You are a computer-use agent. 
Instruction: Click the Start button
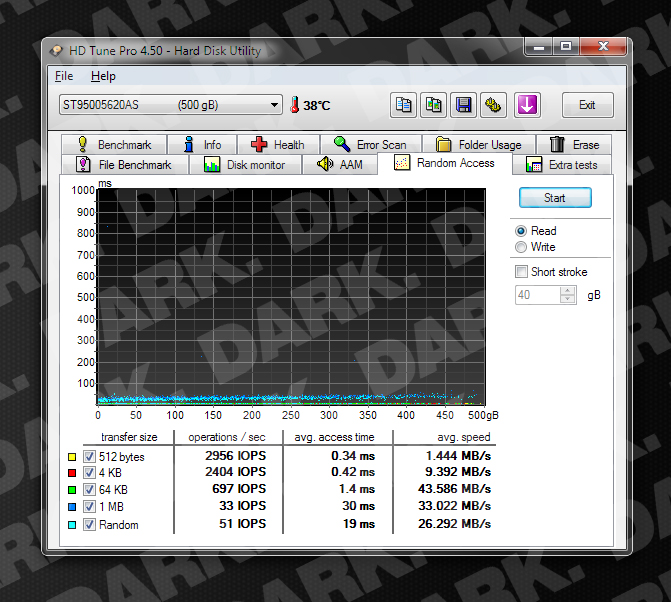[x=555, y=198]
